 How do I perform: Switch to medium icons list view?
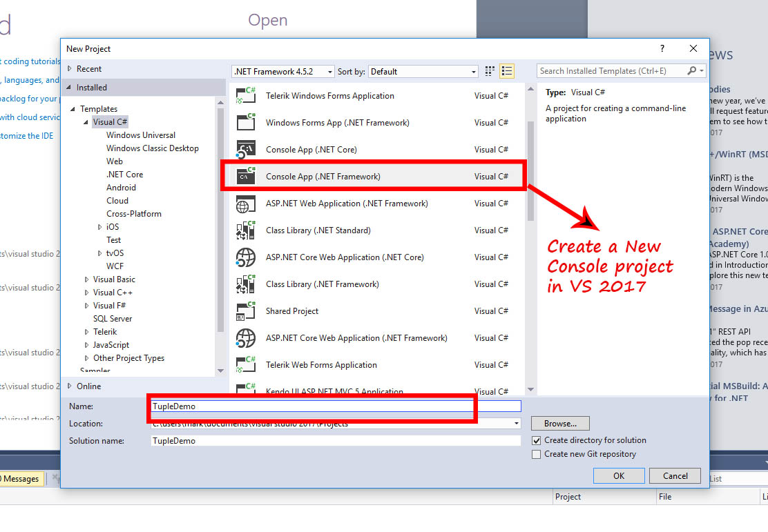coord(507,72)
